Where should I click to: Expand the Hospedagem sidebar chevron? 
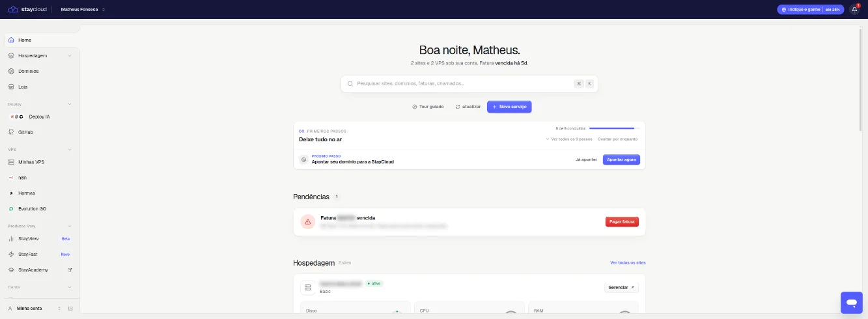[70, 56]
